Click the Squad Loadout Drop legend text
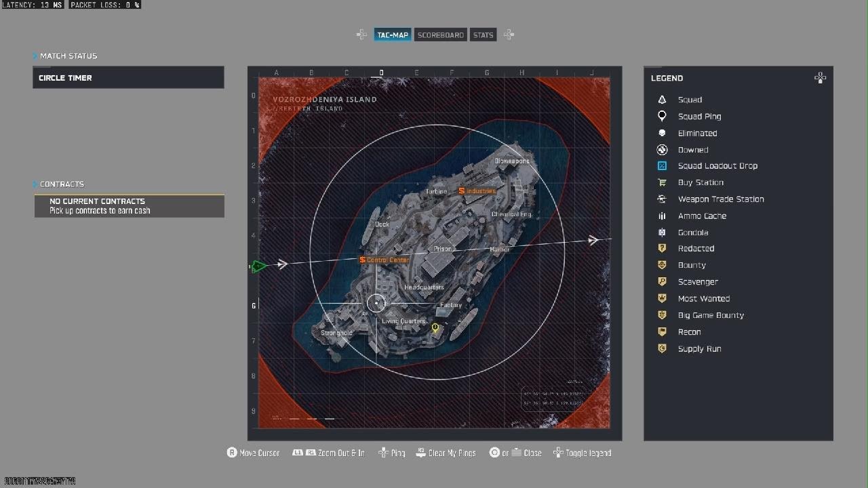This screenshot has height=488, width=868. click(717, 166)
